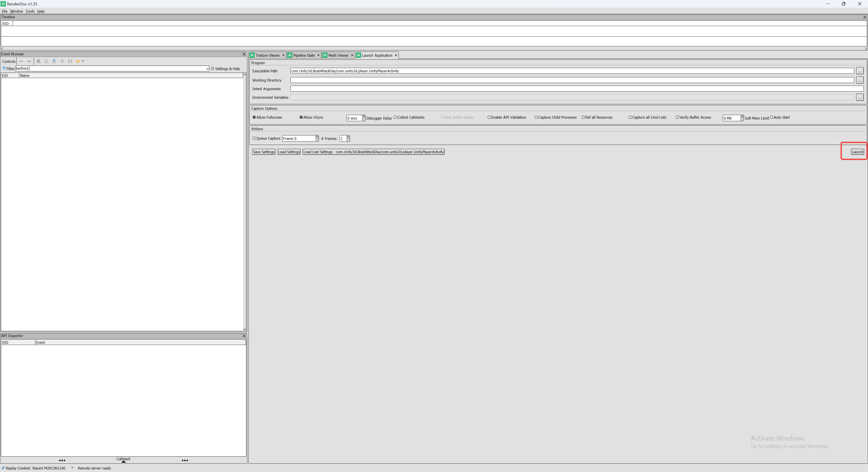Check the Queue Capture option
The image size is (868, 472).
pos(254,139)
